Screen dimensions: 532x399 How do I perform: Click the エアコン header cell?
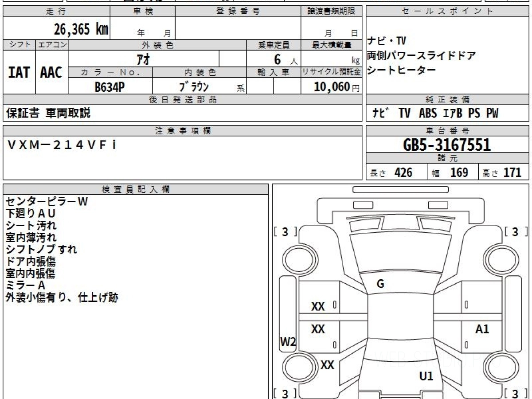52,45
